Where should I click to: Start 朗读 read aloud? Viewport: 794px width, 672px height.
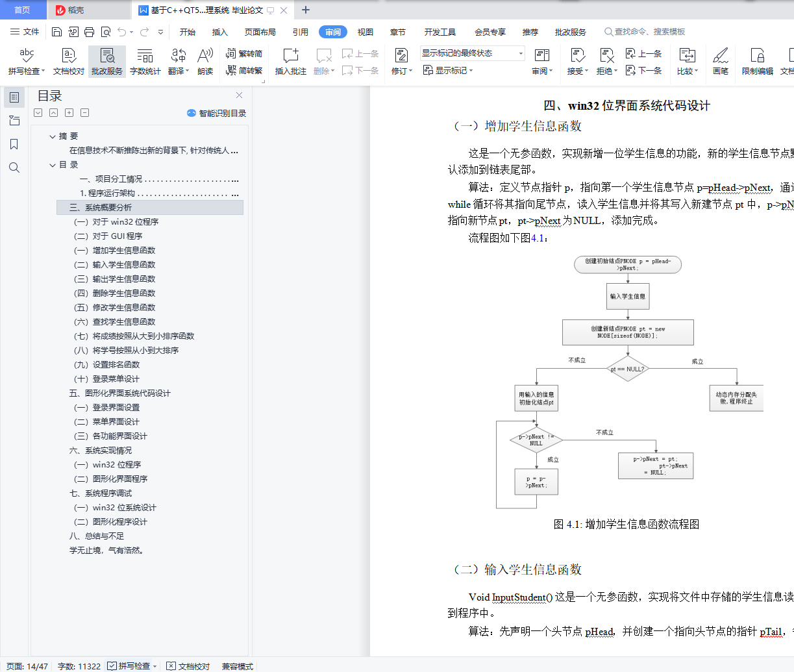[x=205, y=62]
